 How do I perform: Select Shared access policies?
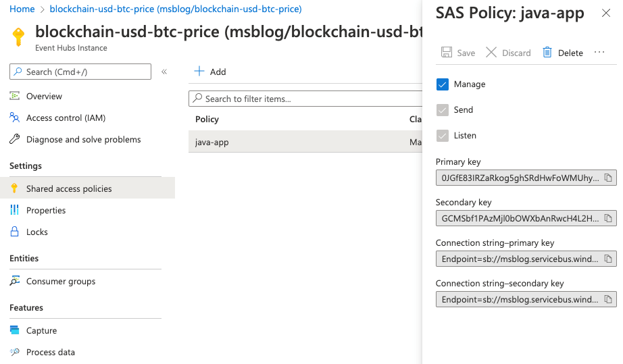[87, 188]
